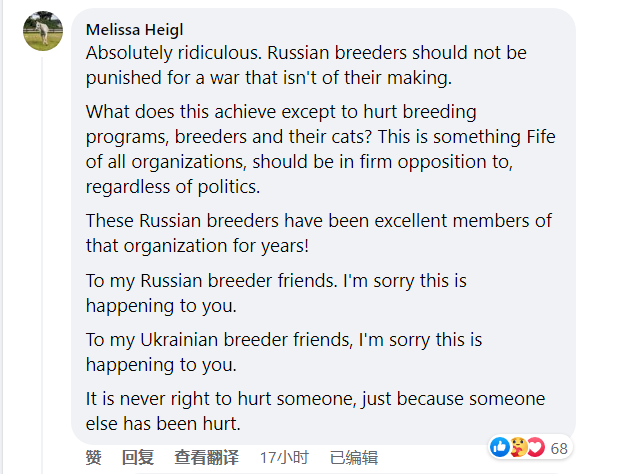Click the blue thumbs-up Like reaction icon
This screenshot has height=474, width=621.
[x=501, y=447]
